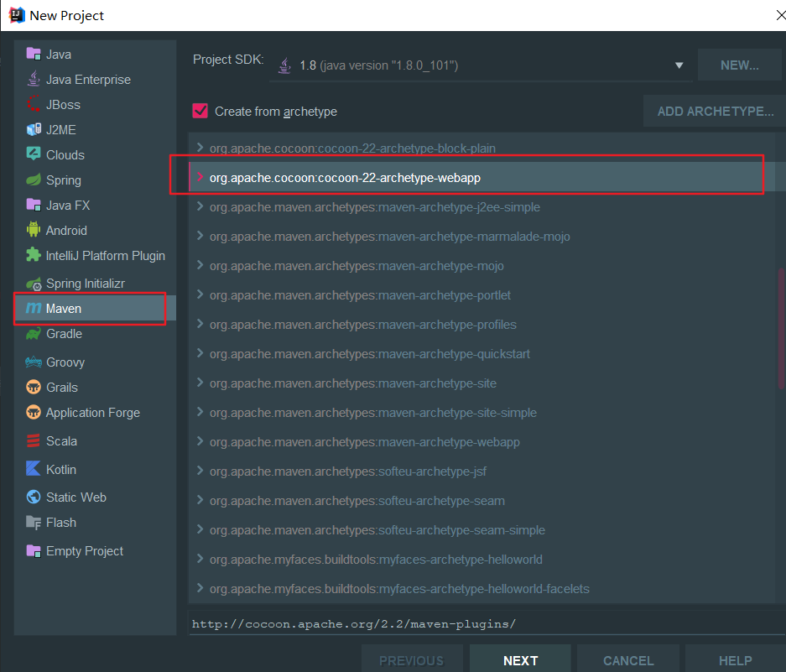The width and height of the screenshot is (786, 672).
Task: Click the Grails icon
Action: (x=34, y=387)
